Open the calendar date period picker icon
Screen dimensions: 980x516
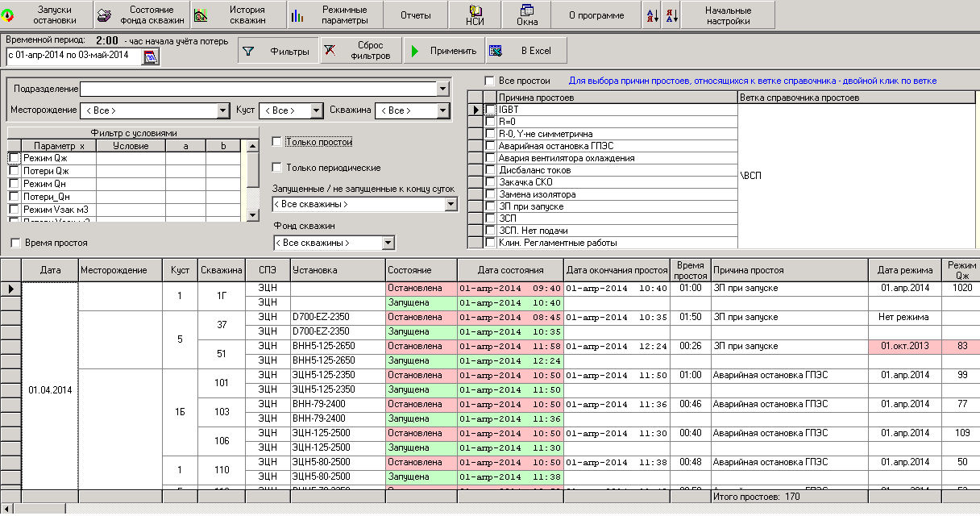(151, 56)
